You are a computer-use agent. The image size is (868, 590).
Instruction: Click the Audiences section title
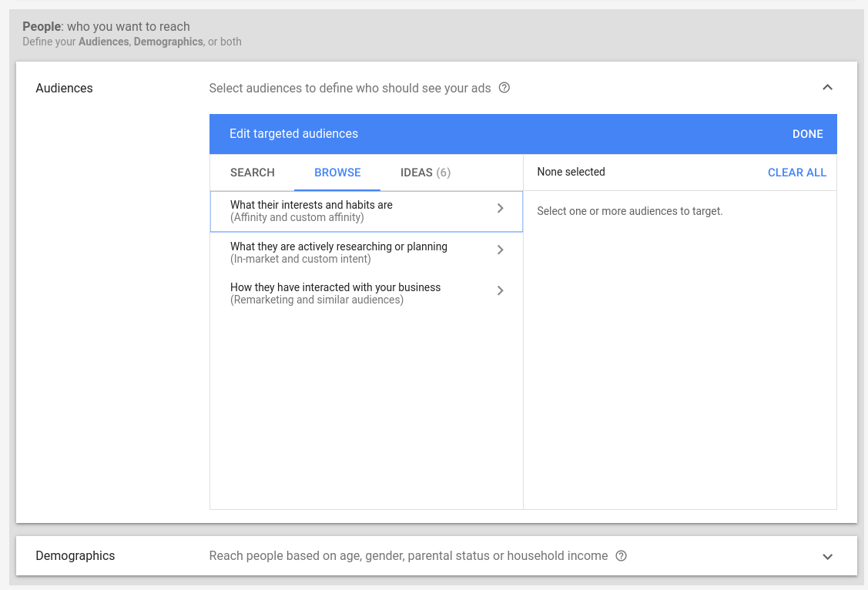tap(64, 89)
